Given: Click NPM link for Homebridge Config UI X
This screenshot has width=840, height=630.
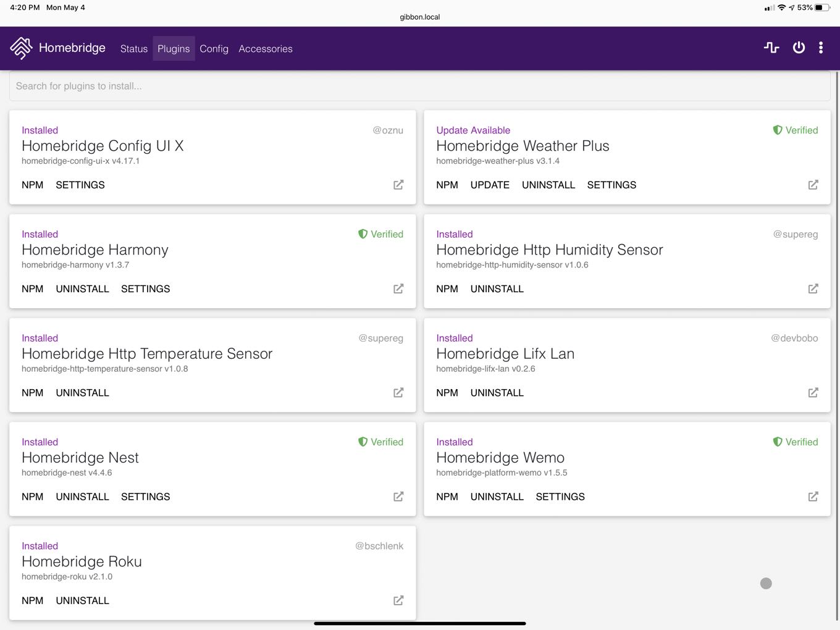Looking at the screenshot, I should 33,185.
